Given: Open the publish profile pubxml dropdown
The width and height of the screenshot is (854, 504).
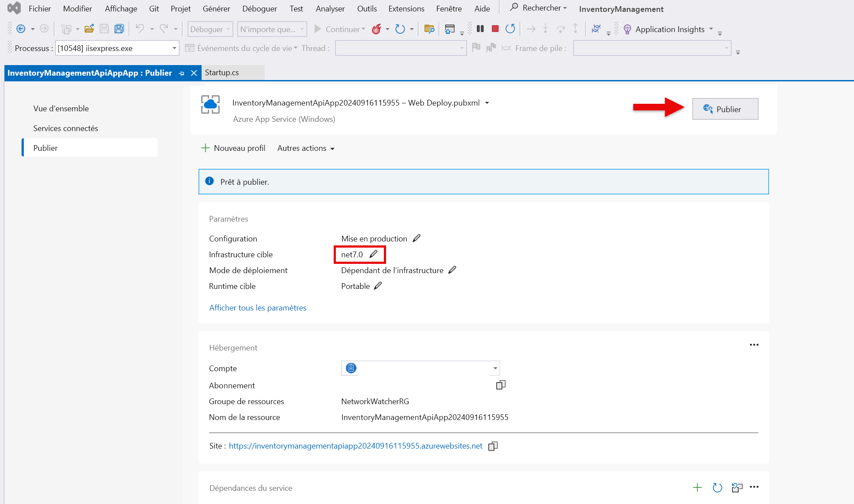Looking at the screenshot, I should click(487, 103).
